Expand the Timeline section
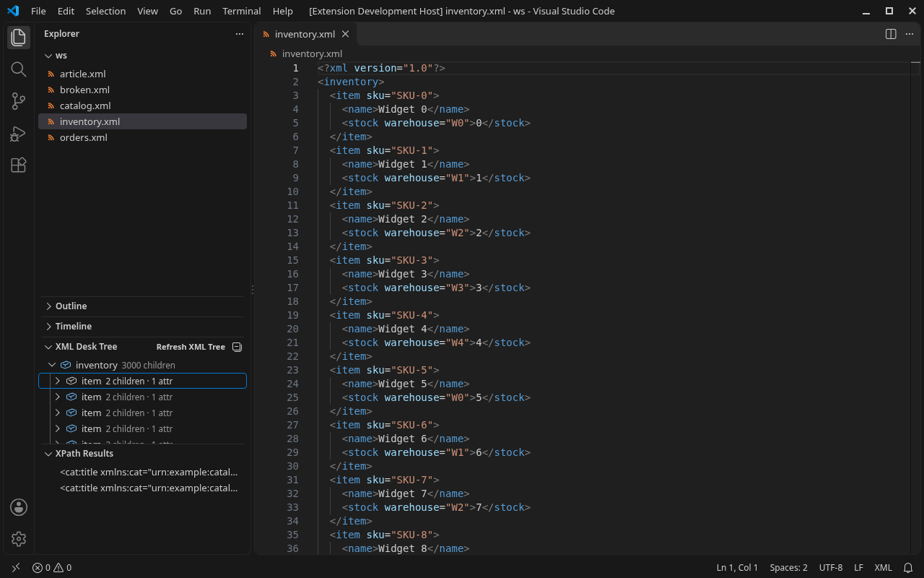924x578 pixels. [x=48, y=327]
